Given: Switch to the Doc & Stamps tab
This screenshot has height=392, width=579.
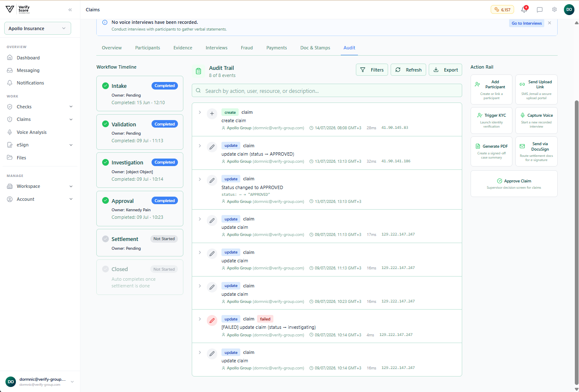Looking at the screenshot, I should (x=315, y=48).
